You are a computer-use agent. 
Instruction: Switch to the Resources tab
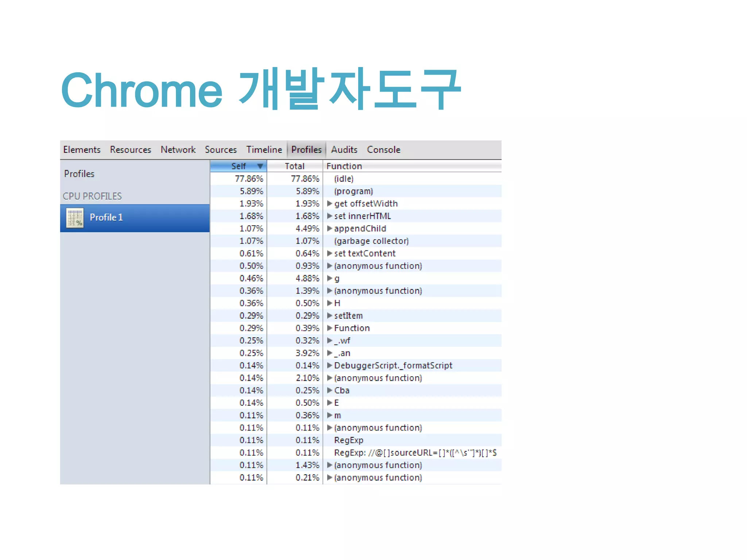131,150
